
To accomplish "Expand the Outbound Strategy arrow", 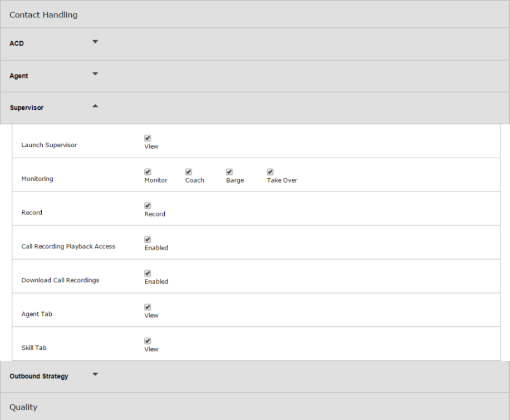I will pos(95,374).
